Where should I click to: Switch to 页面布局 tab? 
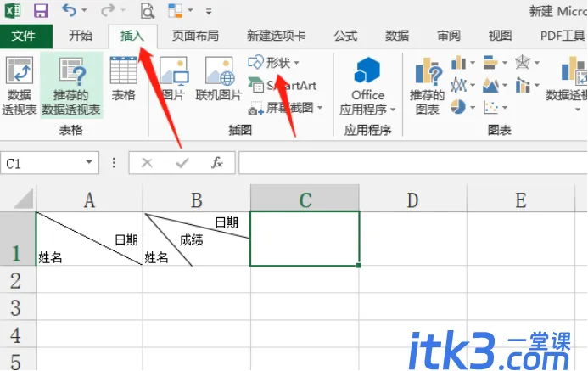point(195,36)
